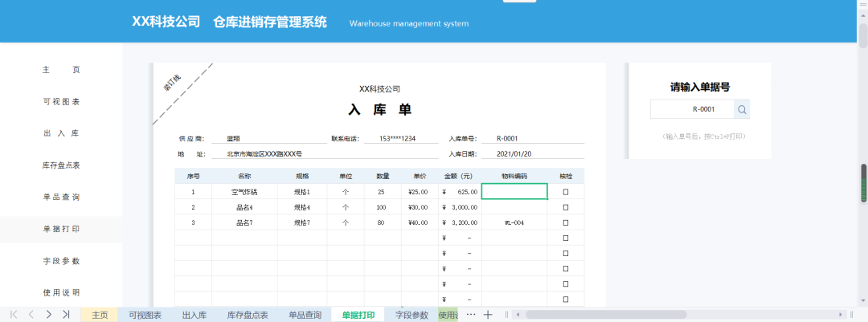Select amount cell 3,000.00
Screen dimensions: 868x322
click(x=460, y=207)
